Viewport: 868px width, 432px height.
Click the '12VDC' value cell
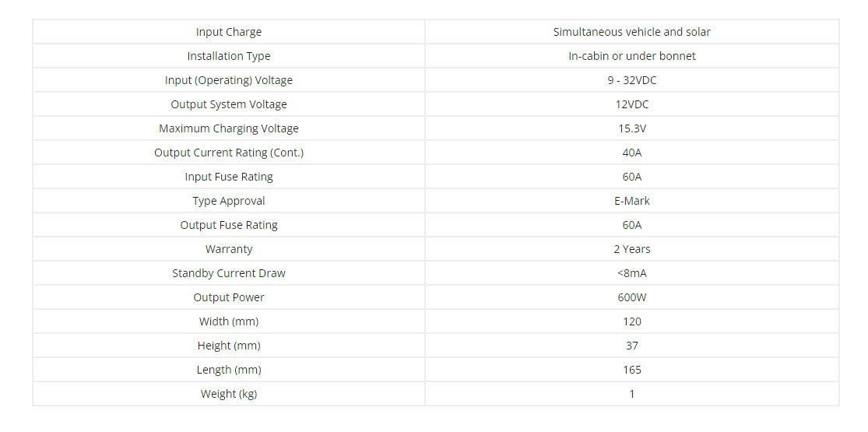click(x=631, y=104)
